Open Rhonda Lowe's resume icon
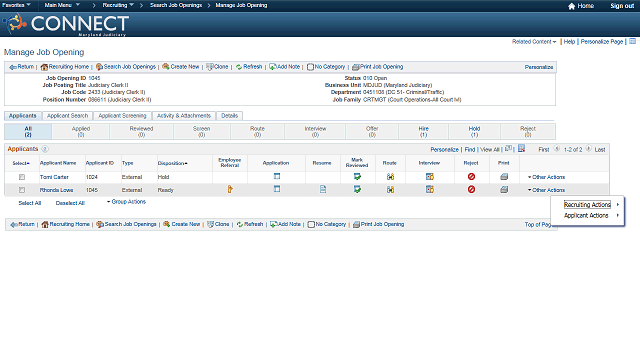This screenshot has height=360, width=640. coord(323,189)
